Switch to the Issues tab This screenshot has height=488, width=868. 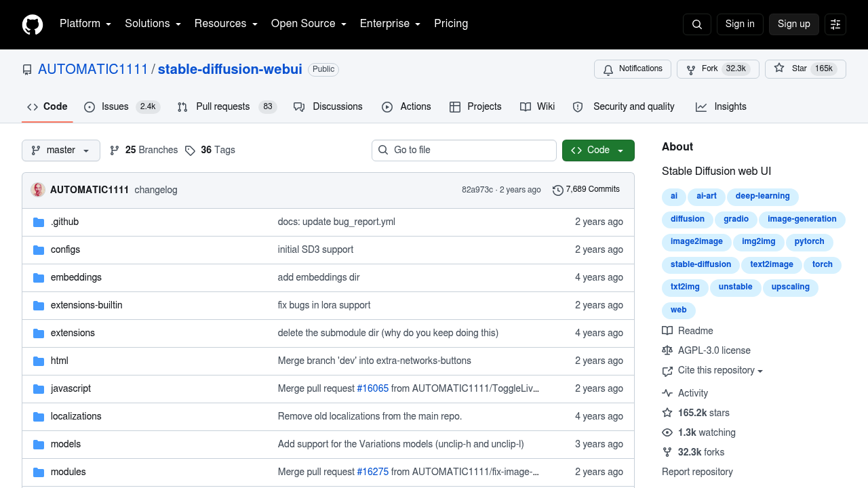tap(122, 107)
